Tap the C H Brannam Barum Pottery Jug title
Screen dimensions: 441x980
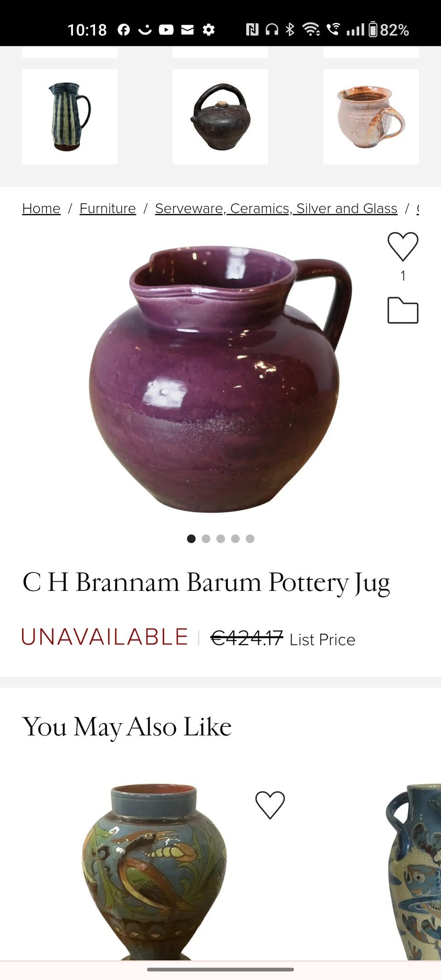(206, 583)
